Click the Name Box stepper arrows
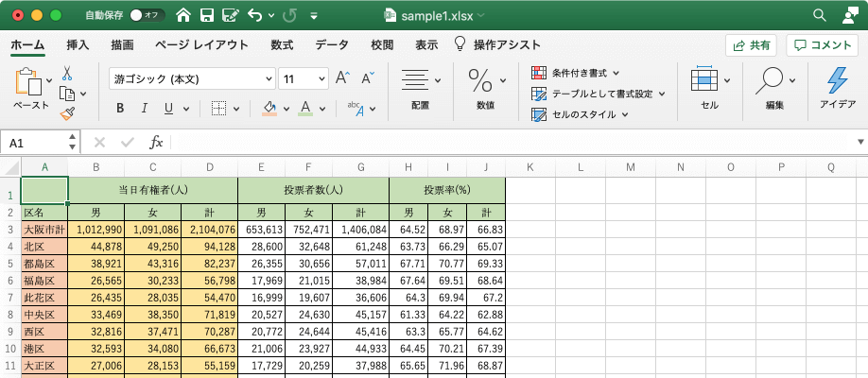Image resolution: width=868 pixels, height=378 pixels. click(x=73, y=143)
